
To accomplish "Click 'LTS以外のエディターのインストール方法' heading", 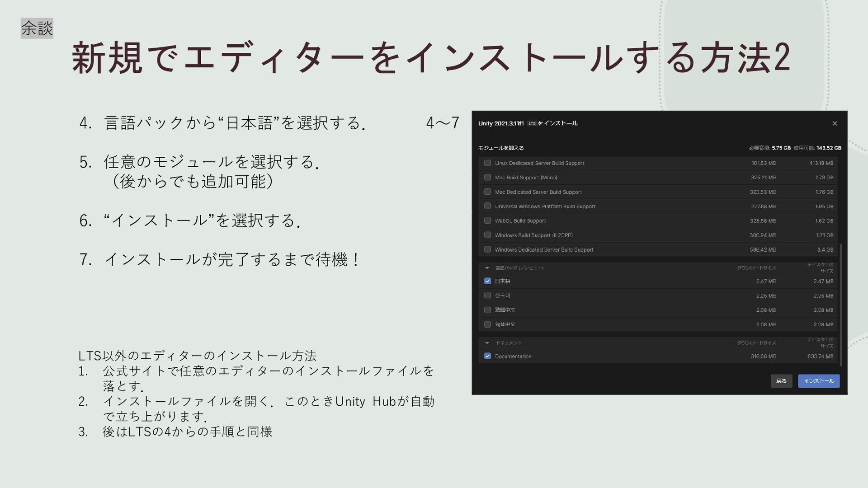I will point(197,356).
